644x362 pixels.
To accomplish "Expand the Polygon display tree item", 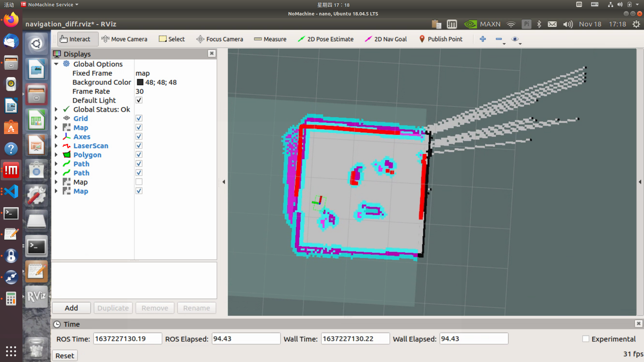I will tap(56, 155).
